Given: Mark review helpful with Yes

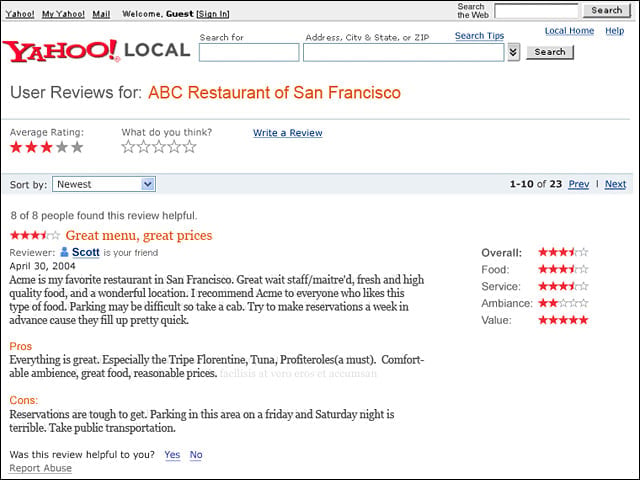Looking at the screenshot, I should tap(172, 454).
